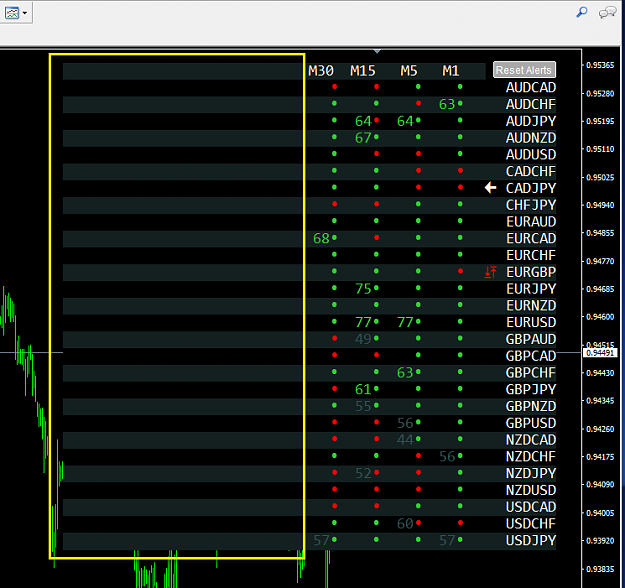Screen dimensions: 625x588
Task: Switch chart to CADJPY
Action: click(531, 188)
